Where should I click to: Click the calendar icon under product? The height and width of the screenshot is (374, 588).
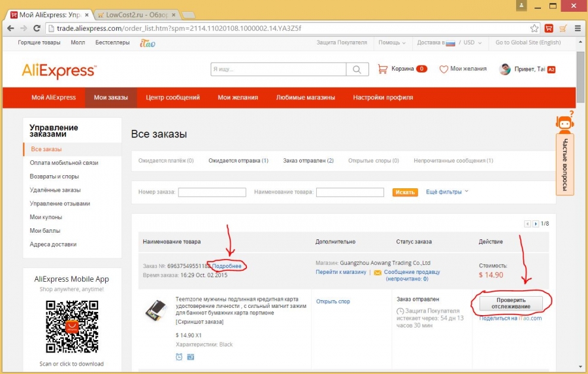point(191,357)
